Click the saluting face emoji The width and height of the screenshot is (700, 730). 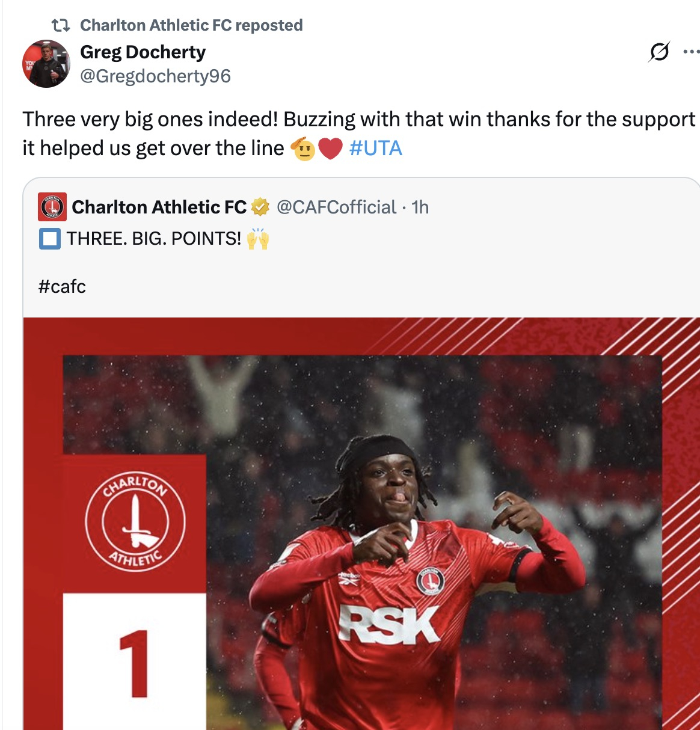(303, 149)
